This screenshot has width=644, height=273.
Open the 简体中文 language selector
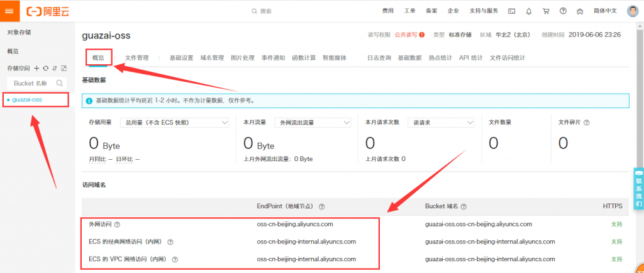[605, 11]
